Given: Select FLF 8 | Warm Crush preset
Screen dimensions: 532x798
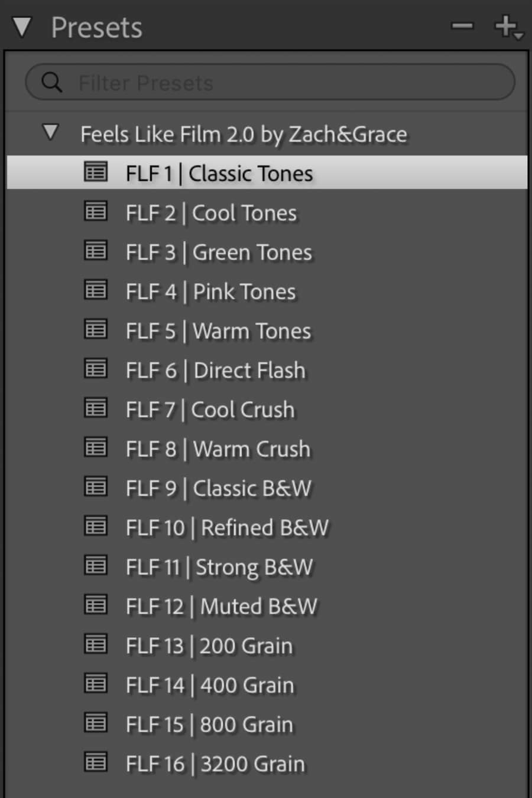Looking at the screenshot, I should click(218, 449).
